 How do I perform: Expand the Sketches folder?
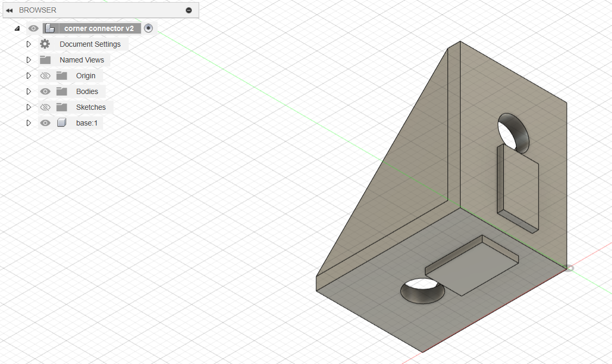(28, 107)
